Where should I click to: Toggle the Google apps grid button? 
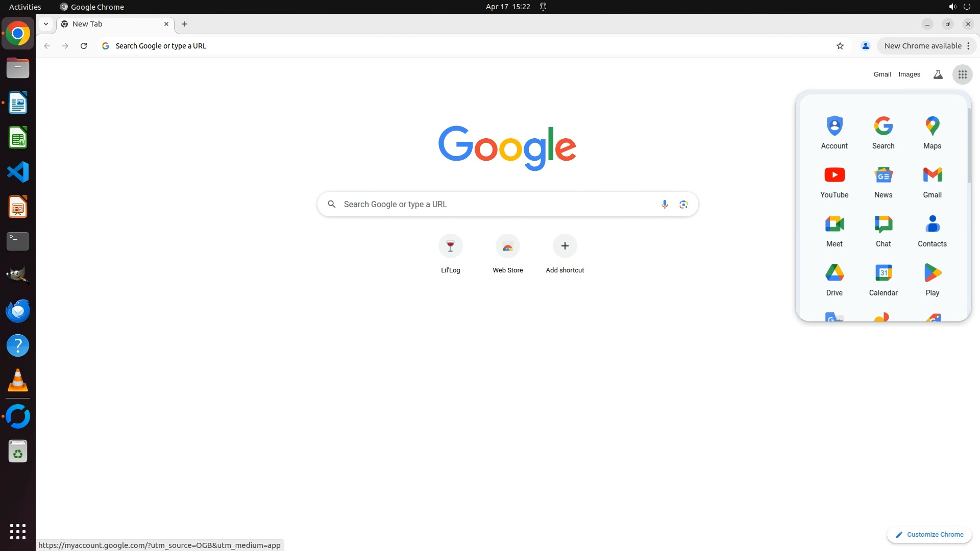(962, 74)
